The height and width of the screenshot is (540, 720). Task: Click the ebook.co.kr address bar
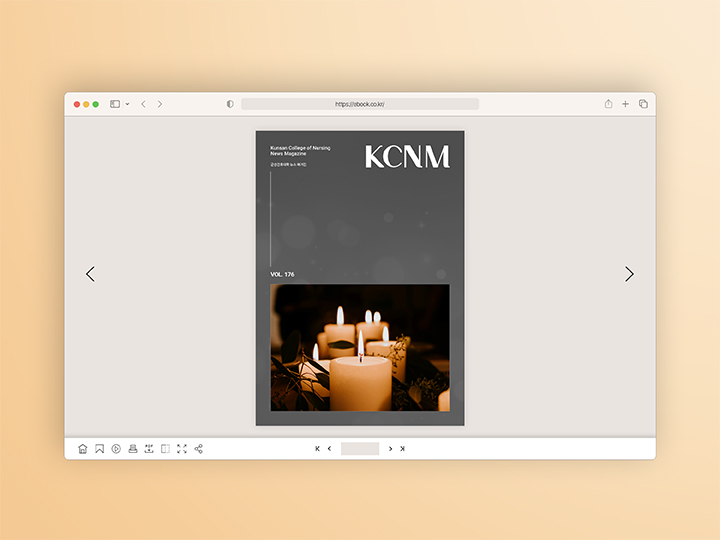tap(360, 104)
